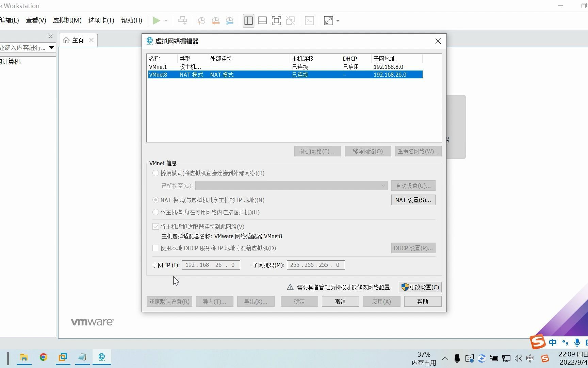
Task: Click the 导入(T)... button
Action: click(x=215, y=302)
